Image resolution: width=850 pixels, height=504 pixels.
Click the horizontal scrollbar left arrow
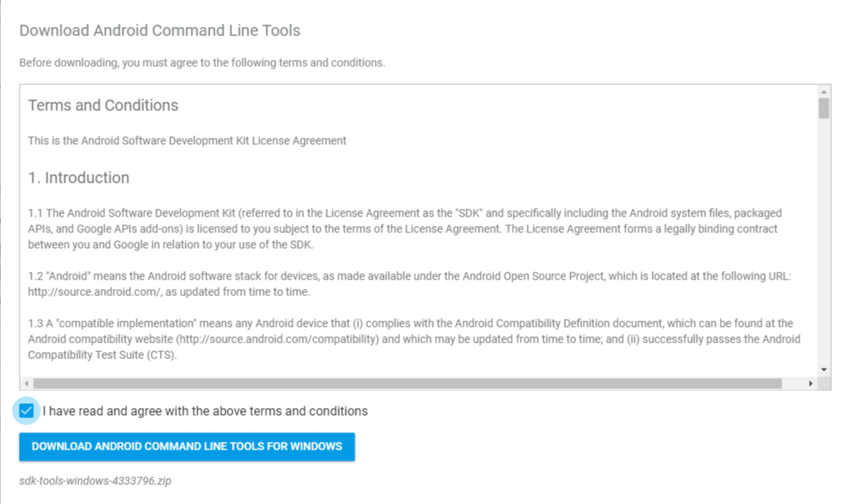[27, 384]
